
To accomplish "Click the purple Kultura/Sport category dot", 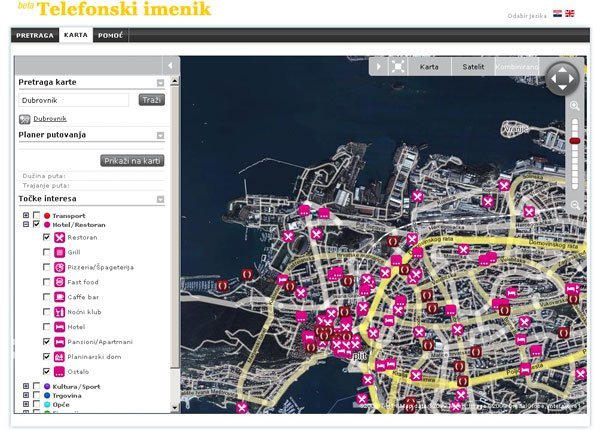I will 47,386.
